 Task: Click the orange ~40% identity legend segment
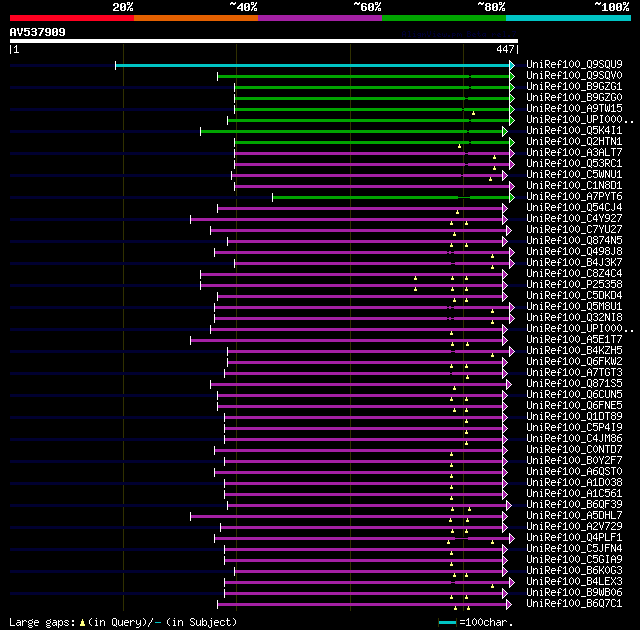click(196, 18)
